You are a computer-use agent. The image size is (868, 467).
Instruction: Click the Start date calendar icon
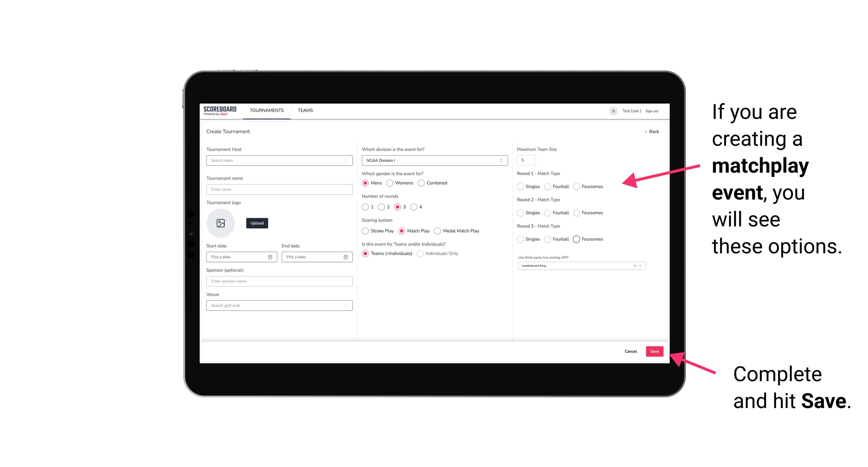[x=271, y=257]
